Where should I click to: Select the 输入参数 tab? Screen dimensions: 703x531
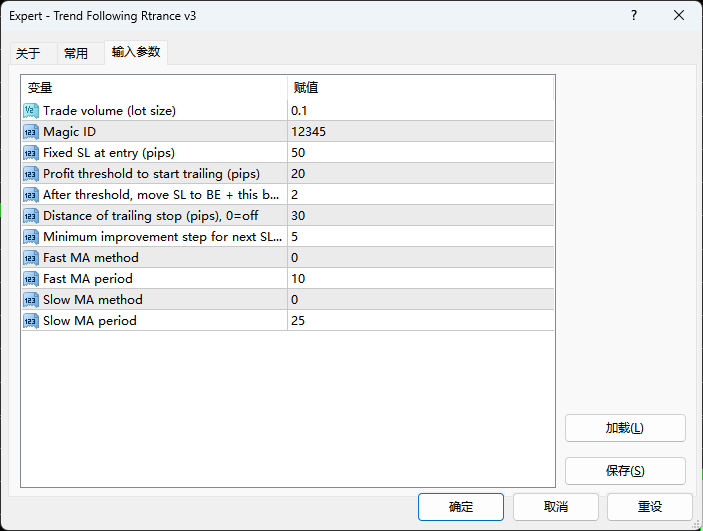click(135, 52)
